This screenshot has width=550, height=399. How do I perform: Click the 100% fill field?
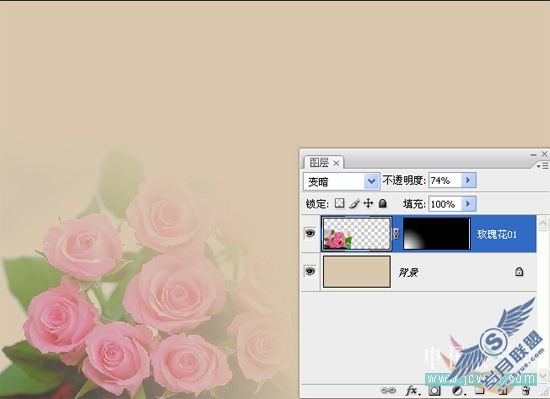tap(444, 204)
